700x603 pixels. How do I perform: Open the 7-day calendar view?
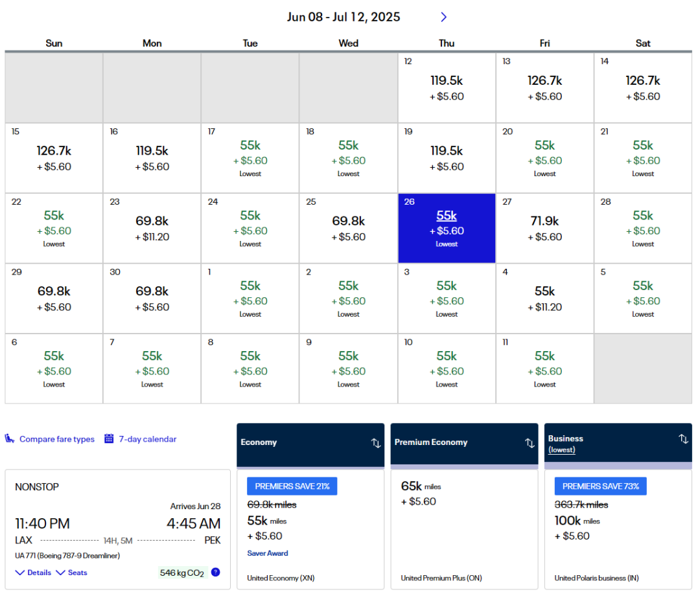click(x=147, y=439)
